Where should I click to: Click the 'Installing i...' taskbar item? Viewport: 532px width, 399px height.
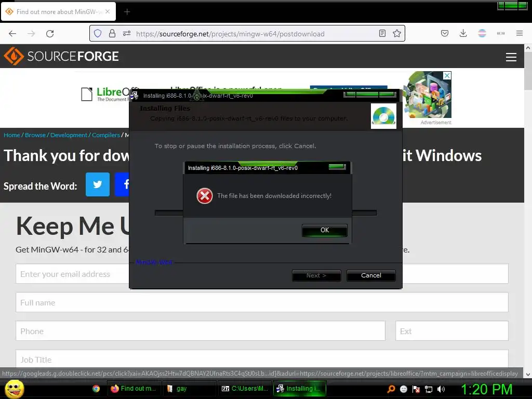pyautogui.click(x=300, y=389)
